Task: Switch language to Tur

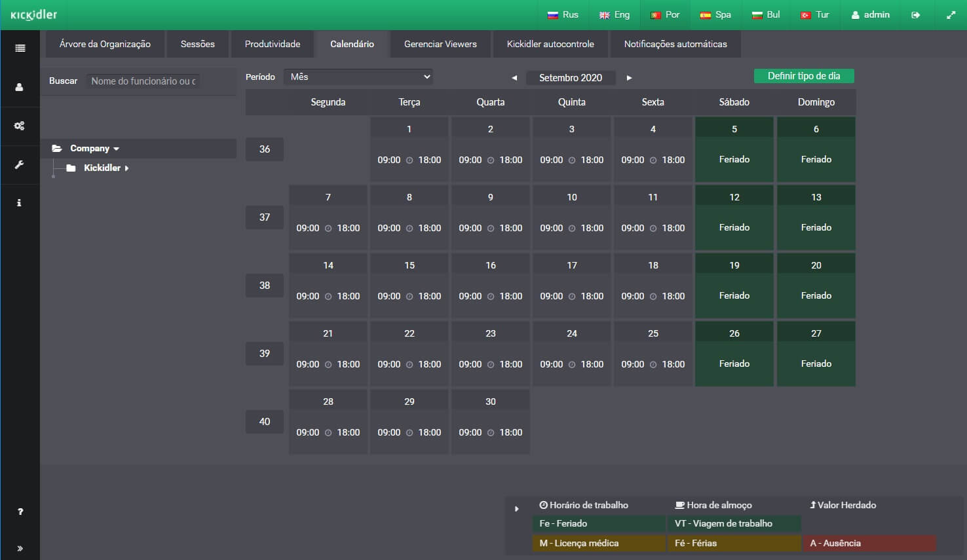Action: point(815,15)
